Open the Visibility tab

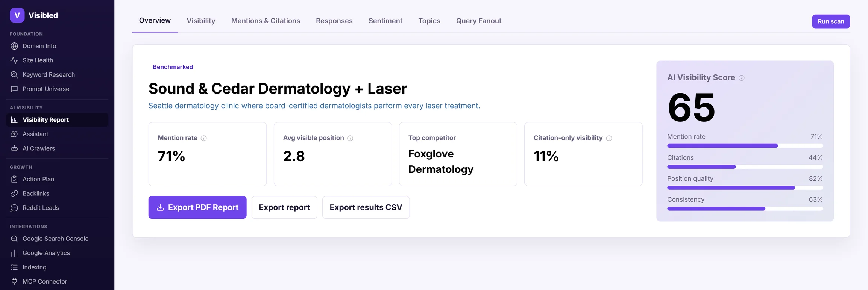pyautogui.click(x=201, y=21)
